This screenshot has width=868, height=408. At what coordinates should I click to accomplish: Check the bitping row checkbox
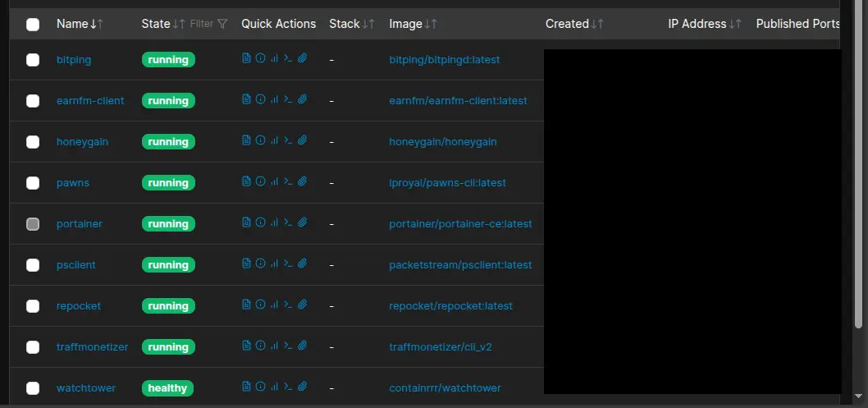(x=33, y=60)
